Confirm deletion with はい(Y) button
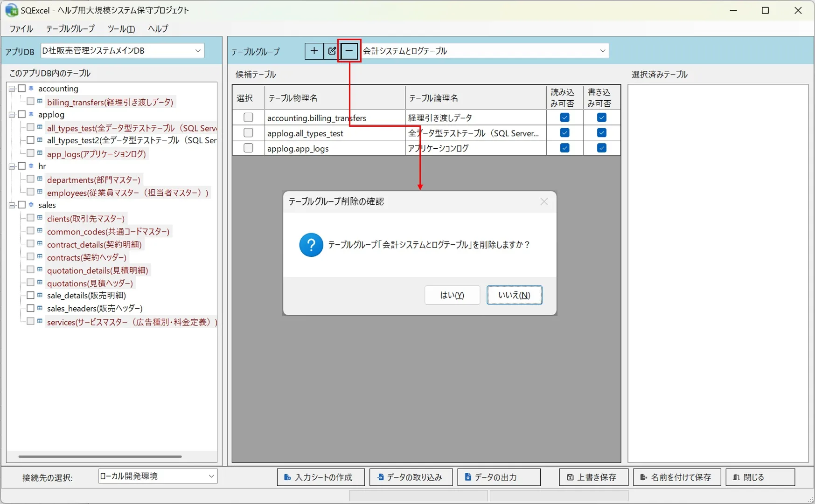 tap(452, 295)
